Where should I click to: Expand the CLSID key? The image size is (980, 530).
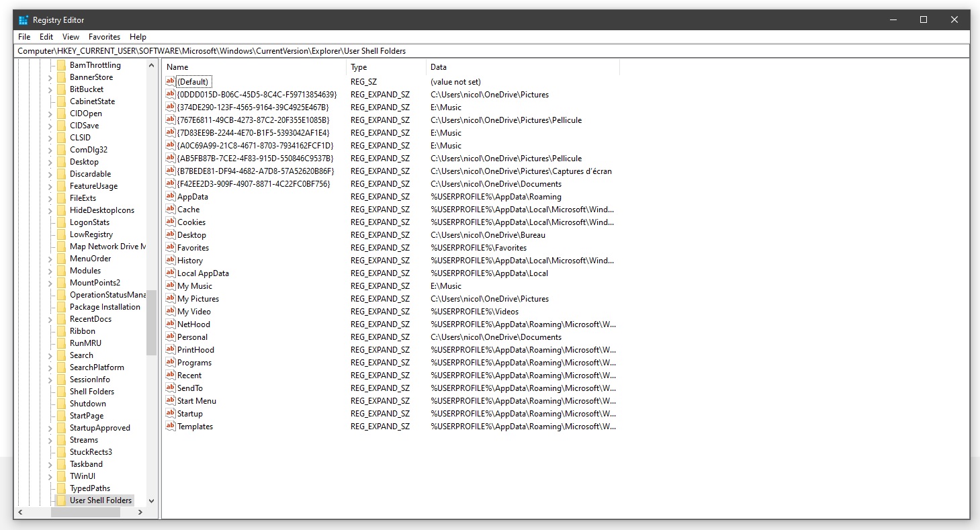click(x=50, y=138)
